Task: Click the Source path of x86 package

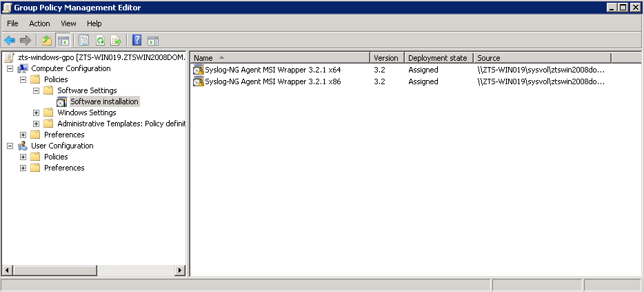Action: (541, 81)
